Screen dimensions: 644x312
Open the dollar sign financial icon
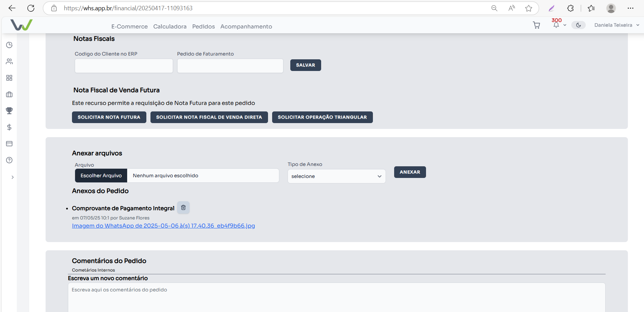pos(9,127)
